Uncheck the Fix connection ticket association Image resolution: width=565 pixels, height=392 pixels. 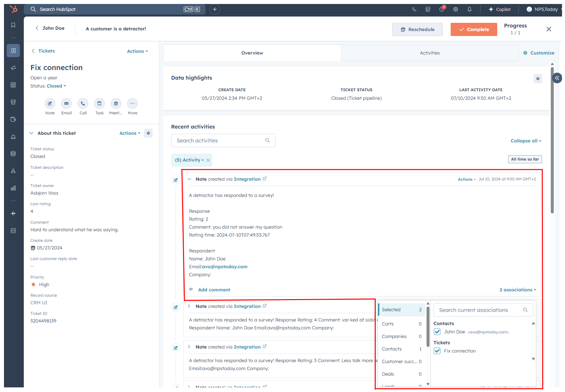pos(437,351)
